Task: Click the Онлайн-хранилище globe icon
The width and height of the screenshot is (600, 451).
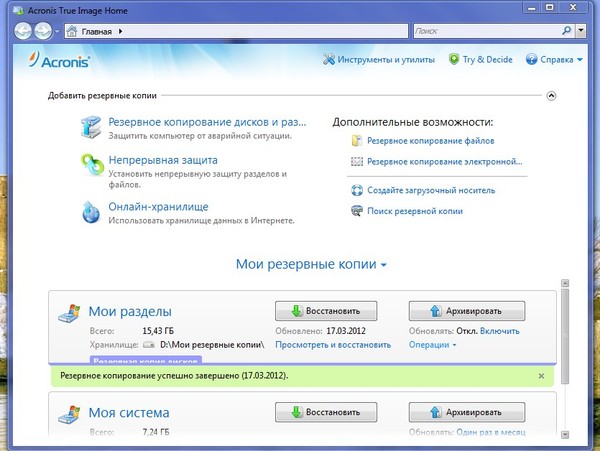Action: pos(91,212)
